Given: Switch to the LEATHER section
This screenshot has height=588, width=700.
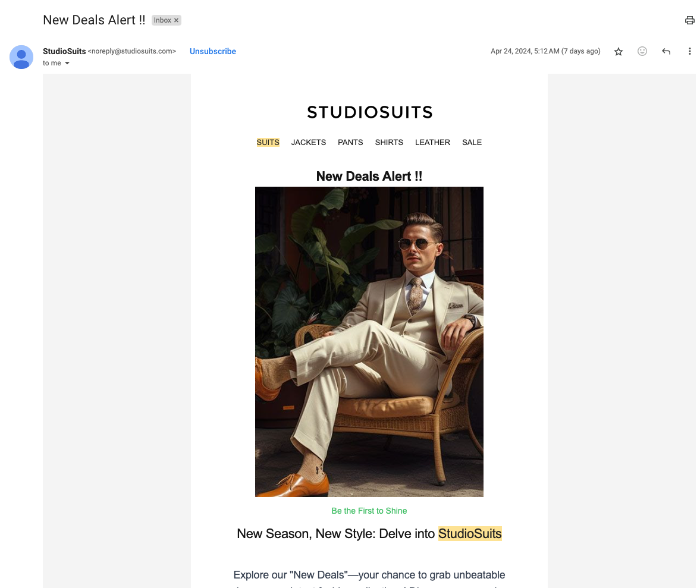Looking at the screenshot, I should (432, 142).
